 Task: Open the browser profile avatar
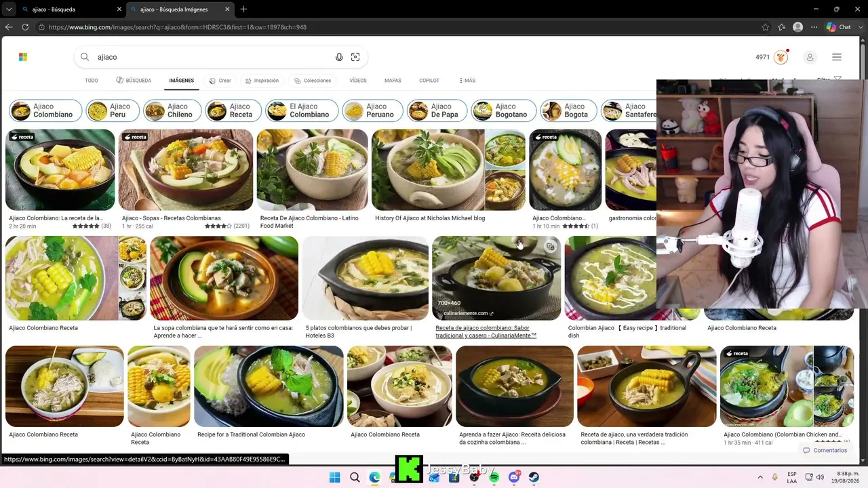[x=798, y=27]
